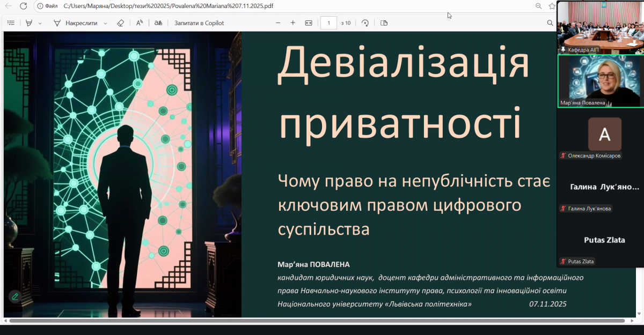Unmute Putas Zlata's microphone
The image size is (644, 335).
[x=563, y=261]
